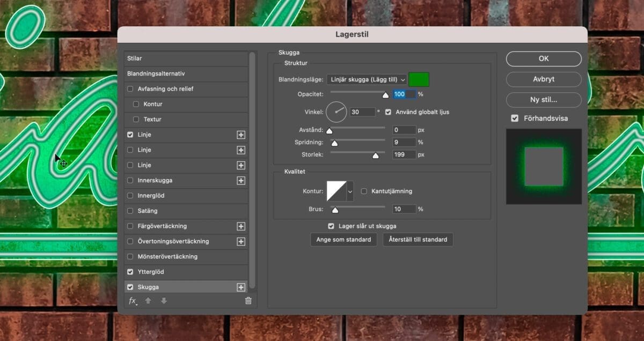
Task: Click plus icon next to checked Linje
Action: click(x=241, y=135)
